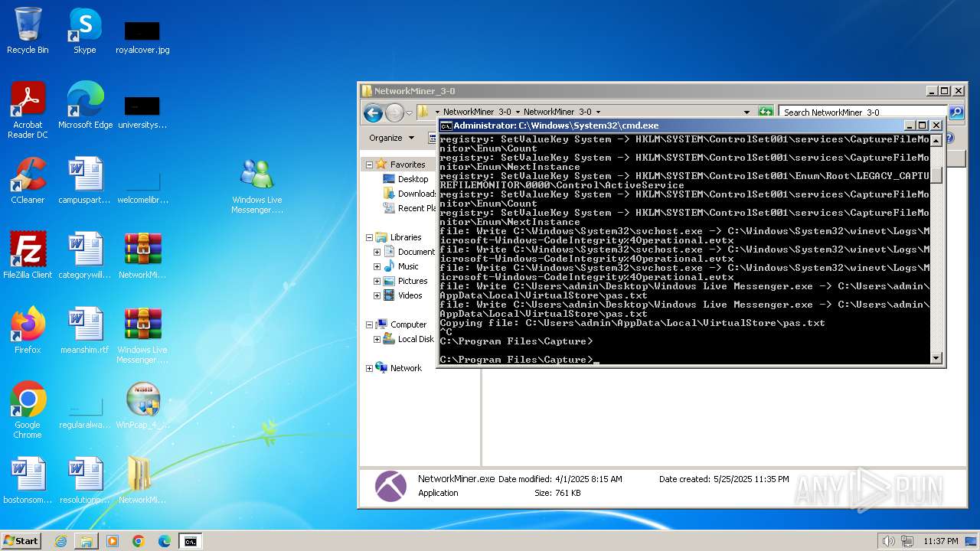Open Windows Live Messenger RAR archive
This screenshot has height=551, width=980.
(142, 335)
